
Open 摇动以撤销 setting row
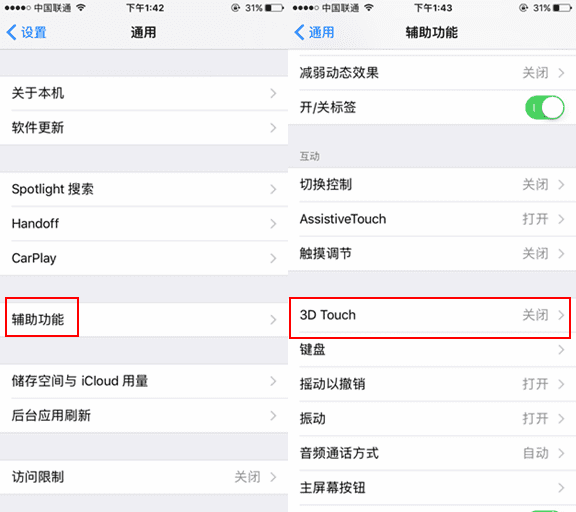(x=432, y=384)
